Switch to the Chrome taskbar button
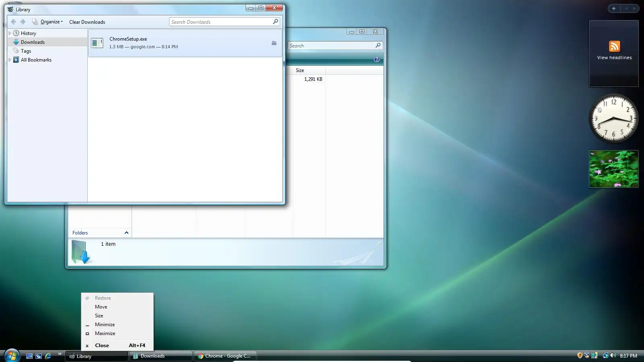This screenshot has width=644, height=362. [x=225, y=356]
